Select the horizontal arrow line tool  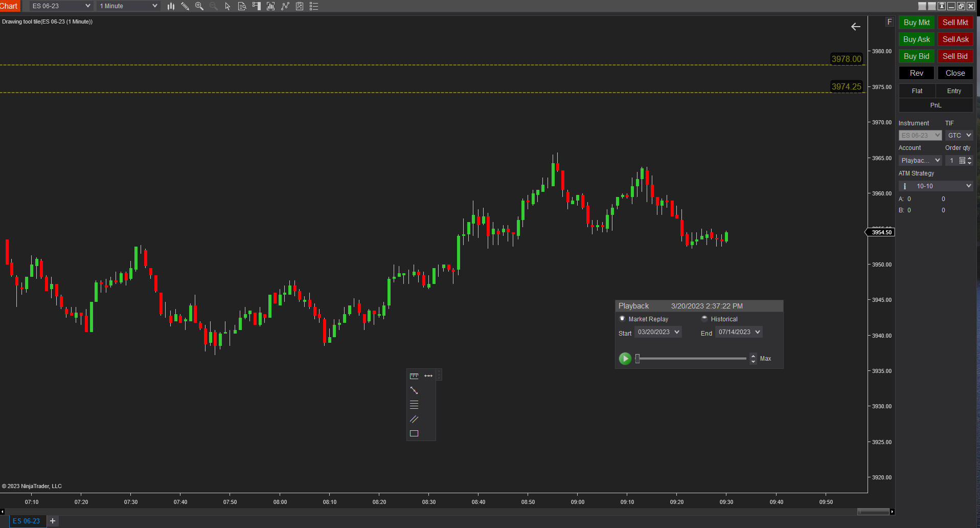coord(428,376)
